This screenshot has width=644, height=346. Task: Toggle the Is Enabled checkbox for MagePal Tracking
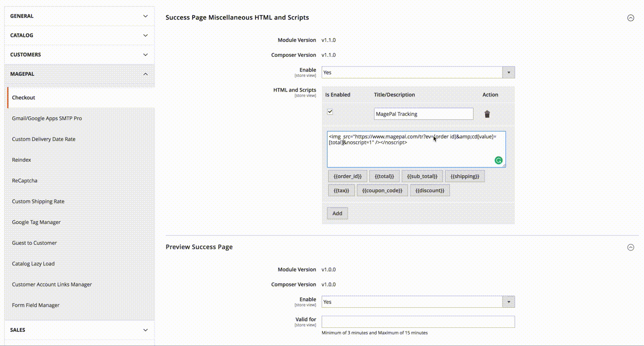(330, 112)
